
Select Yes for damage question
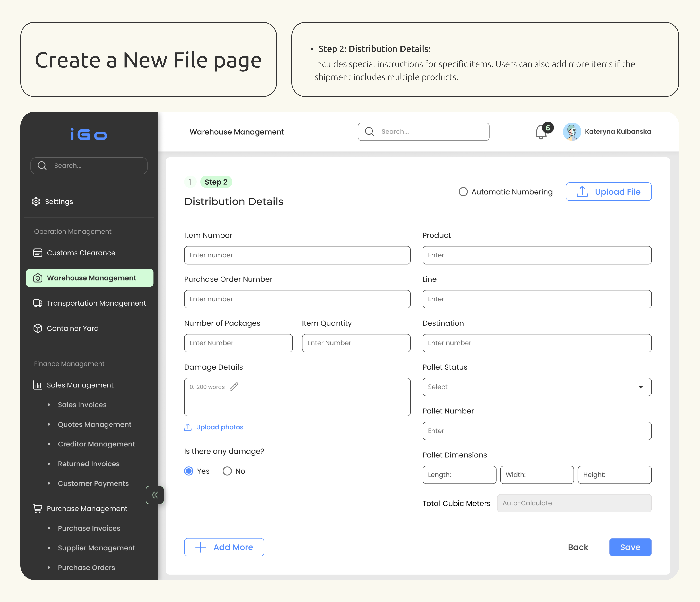point(189,471)
